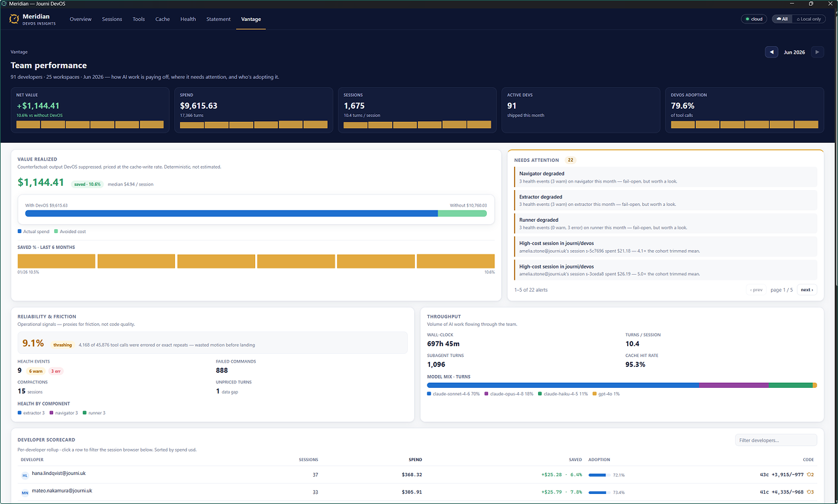This screenshot has width=838, height=504.
Task: Click the next alerts page button
Action: click(x=806, y=290)
